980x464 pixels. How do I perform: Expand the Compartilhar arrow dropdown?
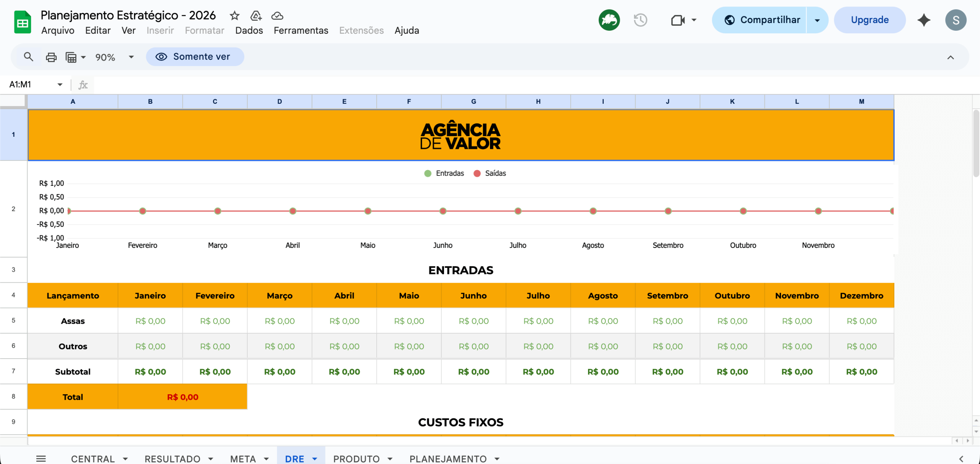817,20
